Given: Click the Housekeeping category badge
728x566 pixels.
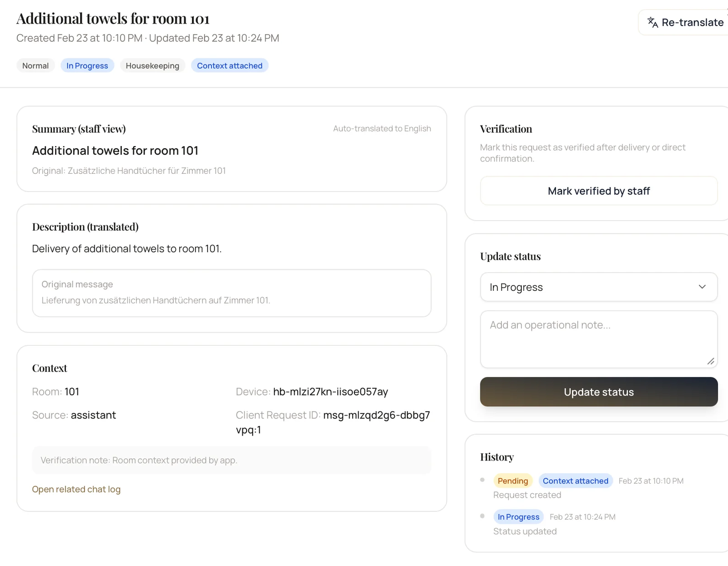Looking at the screenshot, I should 152,66.
